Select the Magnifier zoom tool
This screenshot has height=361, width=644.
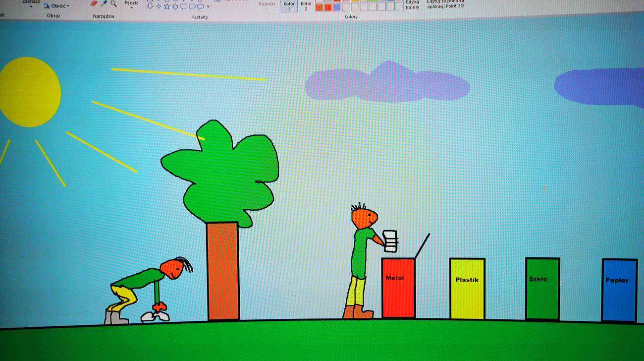tap(113, 3)
